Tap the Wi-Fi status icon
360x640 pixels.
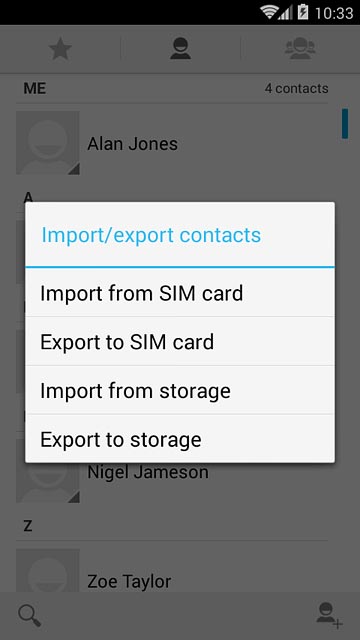269,12
